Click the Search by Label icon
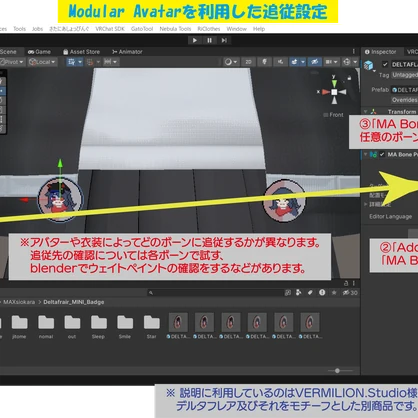This screenshot has height=418, width=418. click(310, 293)
